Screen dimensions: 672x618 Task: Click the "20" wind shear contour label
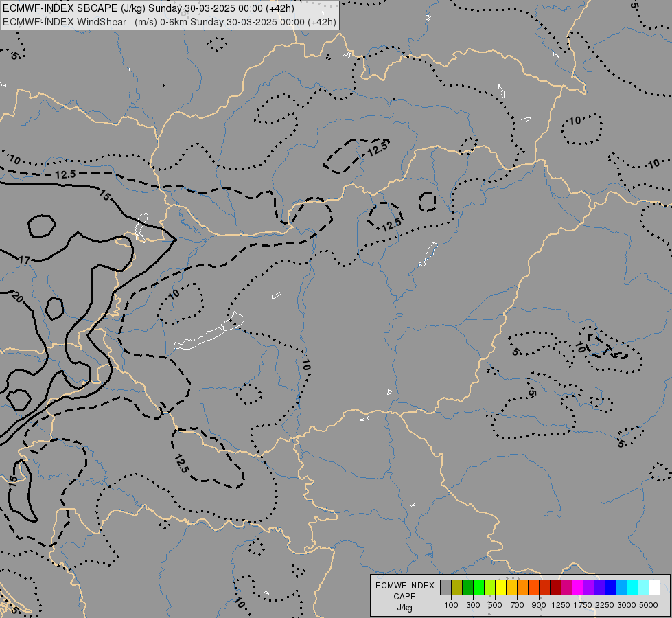pyautogui.click(x=18, y=297)
